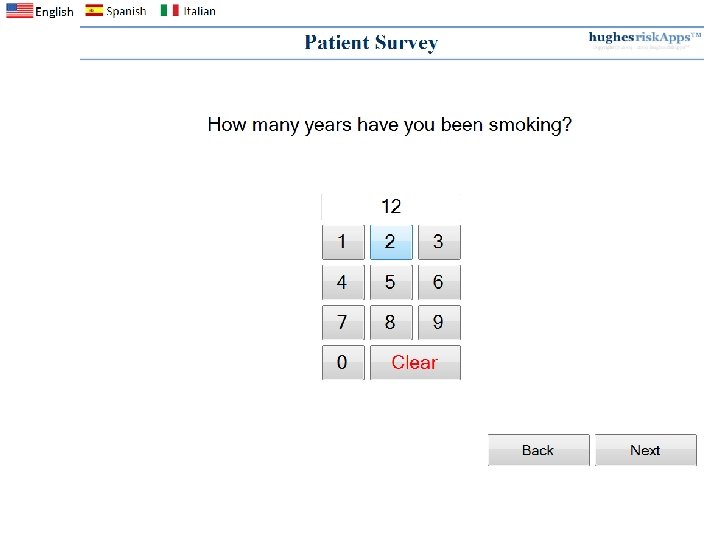Tap keypad digit 3
The height and width of the screenshot is (540, 720).
[439, 242]
